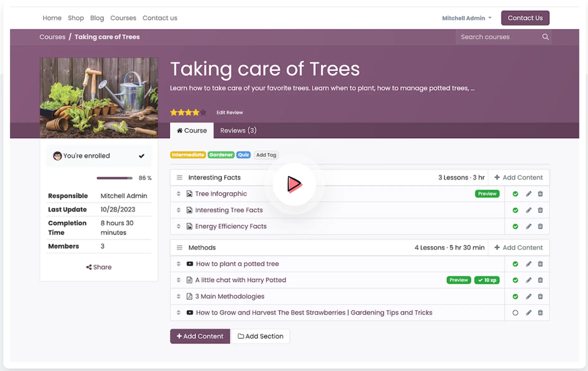Delete the Tree Infographic lesson
The width and height of the screenshot is (588, 371).
[x=540, y=194]
